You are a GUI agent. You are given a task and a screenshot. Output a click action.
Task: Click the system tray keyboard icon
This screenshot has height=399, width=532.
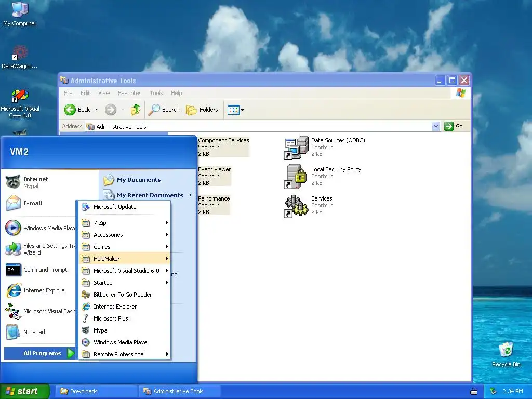pyautogui.click(x=474, y=392)
